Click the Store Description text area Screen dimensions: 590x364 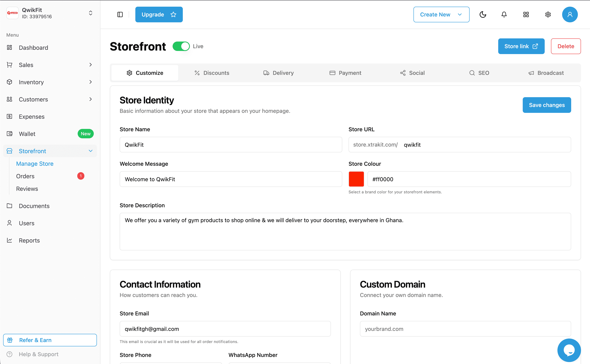(345, 232)
